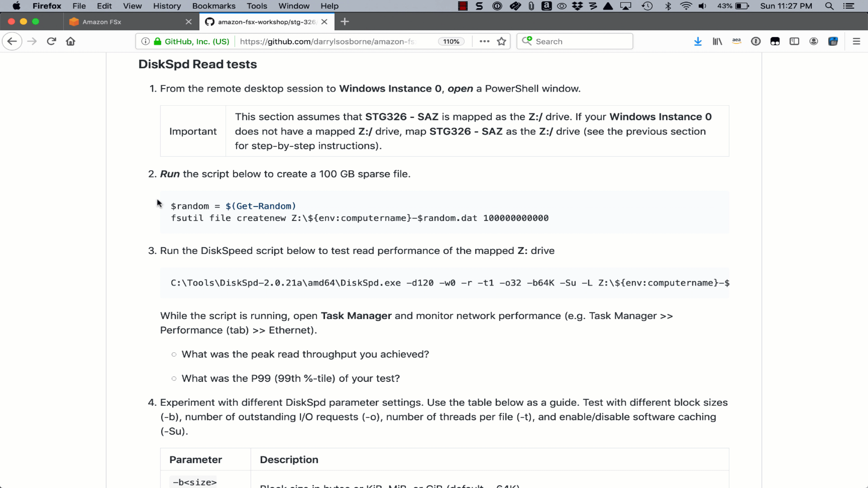
Task: Open the Edit menu
Action: [104, 6]
